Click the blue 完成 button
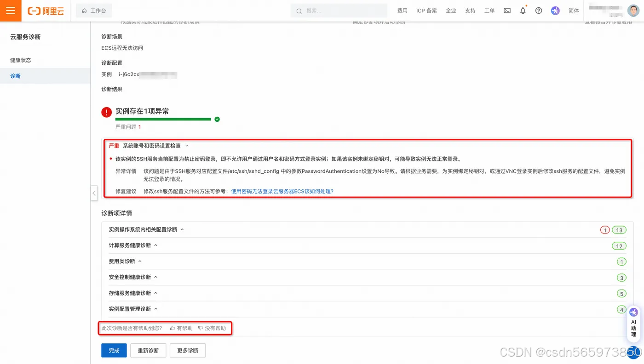Viewport: 644px width, 364px height. pyautogui.click(x=114, y=350)
